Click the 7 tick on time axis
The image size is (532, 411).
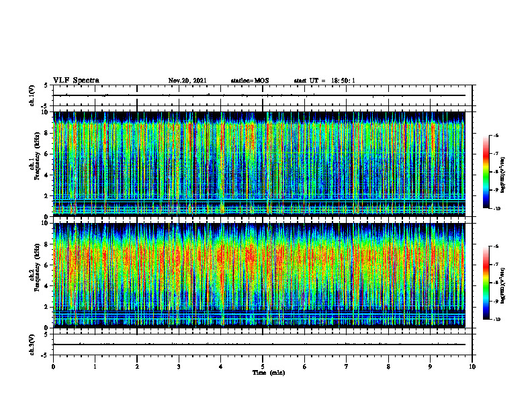(x=347, y=367)
